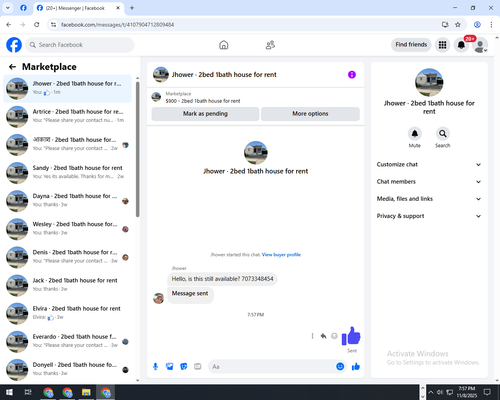Open emoji picker in message box
Image resolution: width=500 pixels, height=400 pixels.
coord(340,367)
